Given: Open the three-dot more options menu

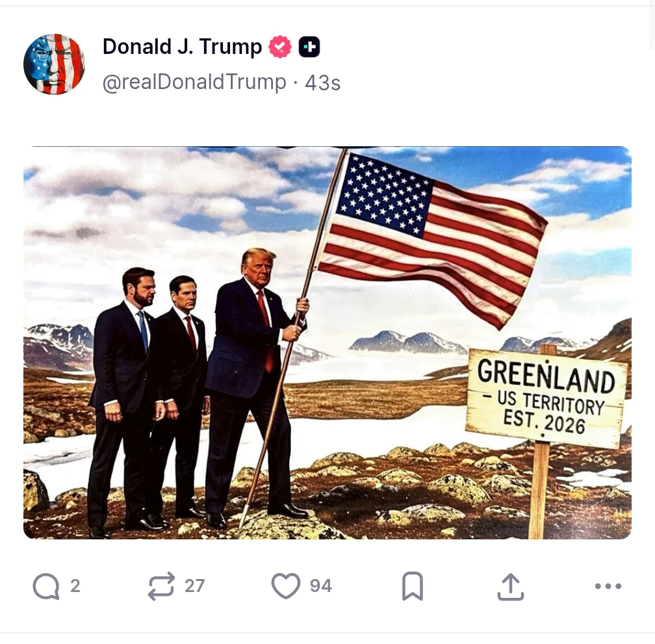Looking at the screenshot, I should click(608, 586).
